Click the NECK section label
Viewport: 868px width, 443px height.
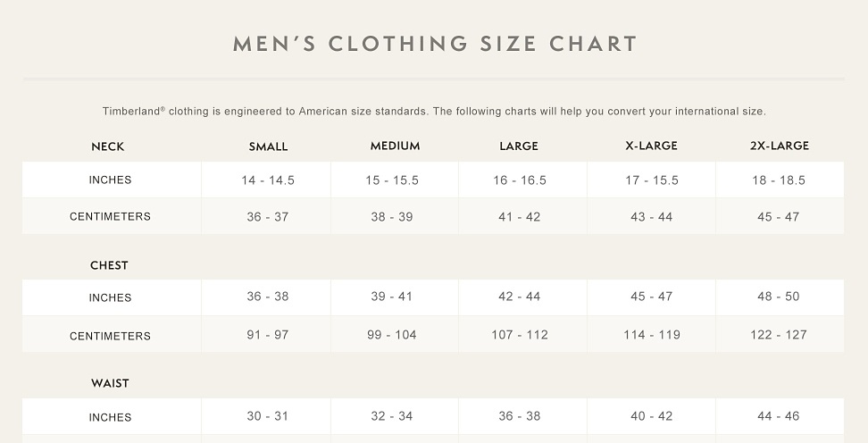[x=108, y=146]
